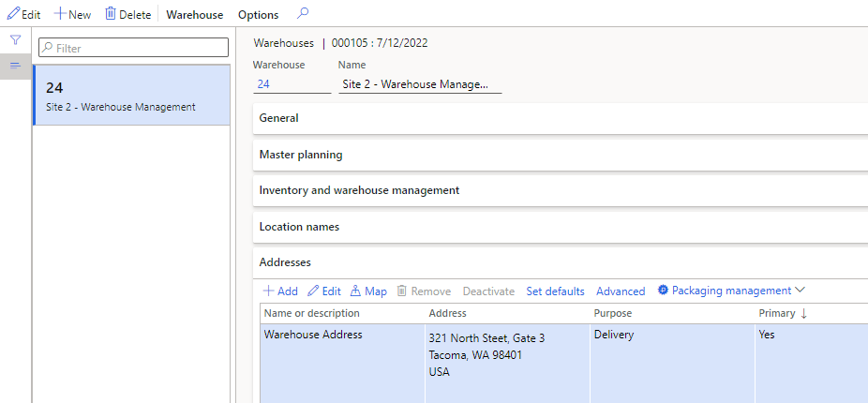Click the Deactivate address button

488,291
